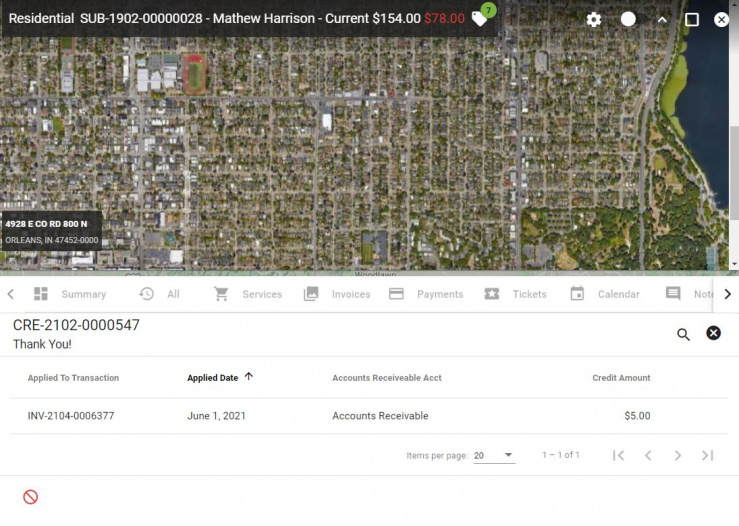Go to previous page of results
739x526 pixels.
[648, 455]
